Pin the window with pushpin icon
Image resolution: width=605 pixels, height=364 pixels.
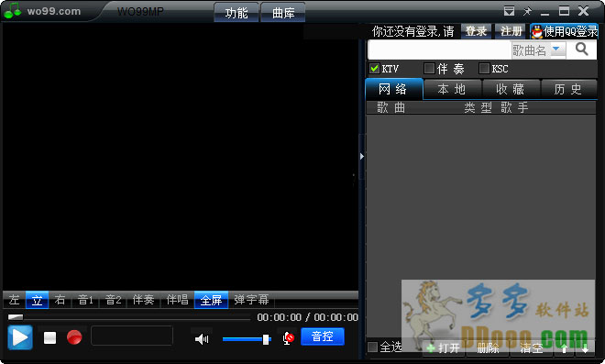pyautogui.click(x=527, y=11)
